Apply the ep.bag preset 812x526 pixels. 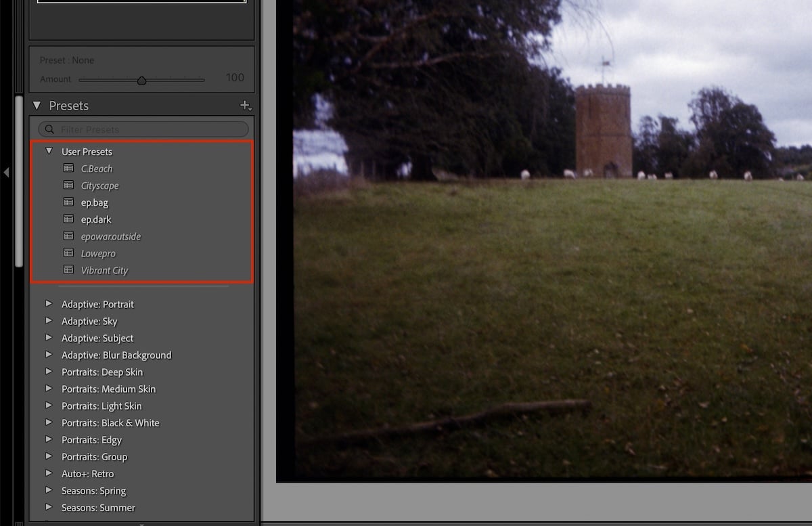tap(94, 202)
